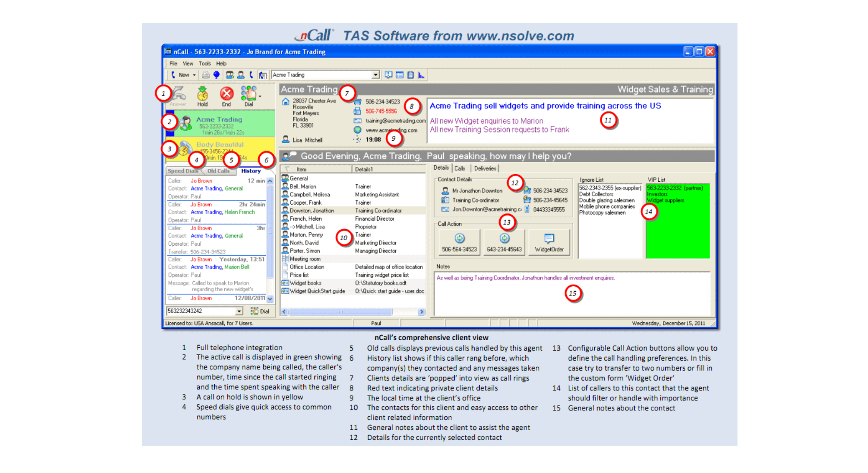Open the Calls tab
The height and width of the screenshot is (473, 868).
pos(459,168)
